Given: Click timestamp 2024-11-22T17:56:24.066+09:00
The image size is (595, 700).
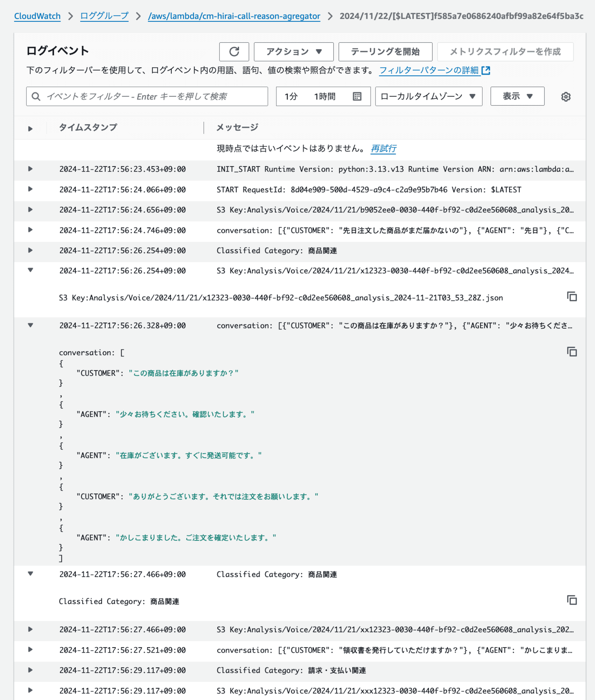Looking at the screenshot, I should [122, 190].
